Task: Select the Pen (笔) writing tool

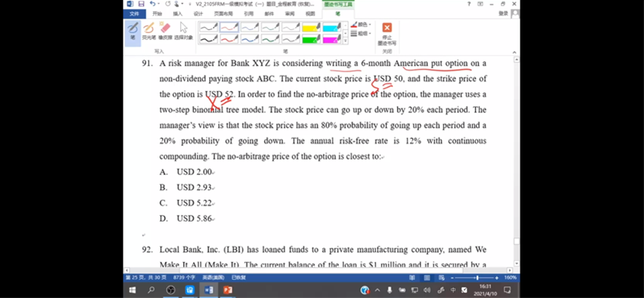Action: (x=133, y=31)
